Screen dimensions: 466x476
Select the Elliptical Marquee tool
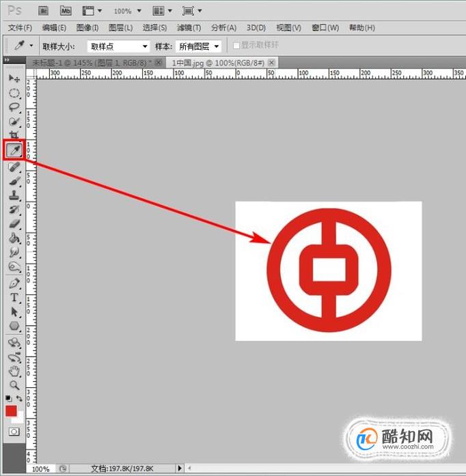14,93
